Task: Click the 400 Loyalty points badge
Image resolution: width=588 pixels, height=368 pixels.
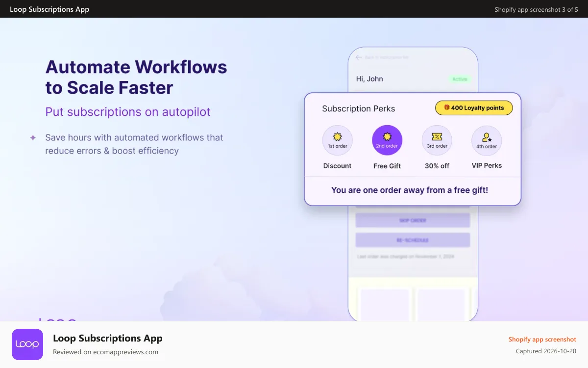Action: click(x=474, y=108)
